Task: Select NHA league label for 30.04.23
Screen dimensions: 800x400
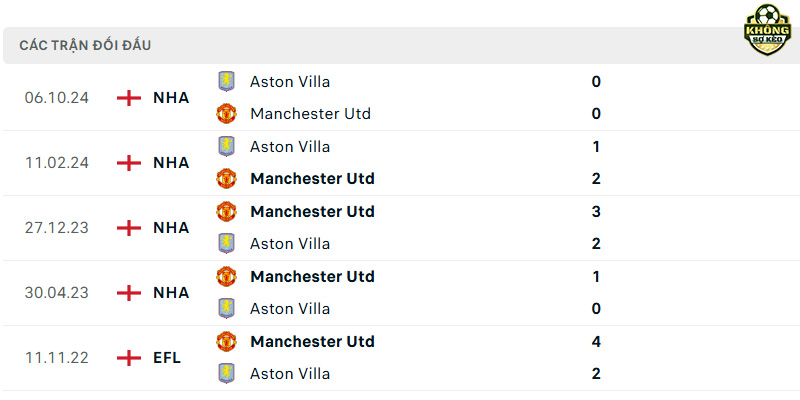Action: point(171,293)
